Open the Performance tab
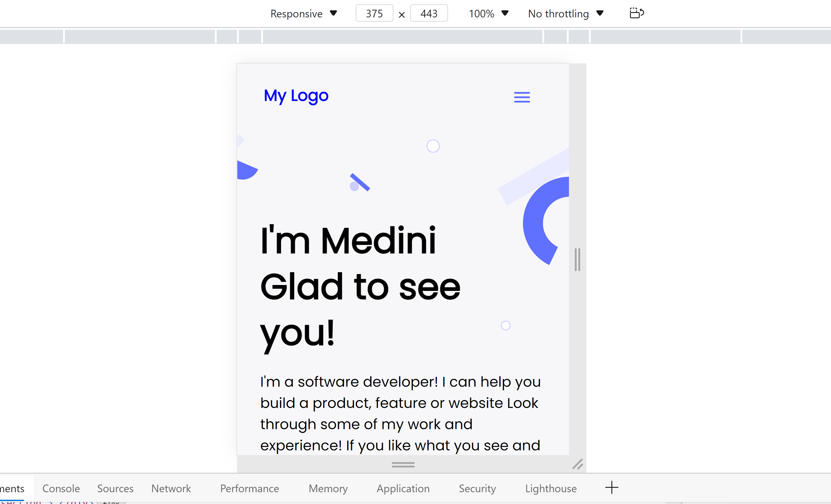This screenshot has width=831, height=504. (x=250, y=488)
